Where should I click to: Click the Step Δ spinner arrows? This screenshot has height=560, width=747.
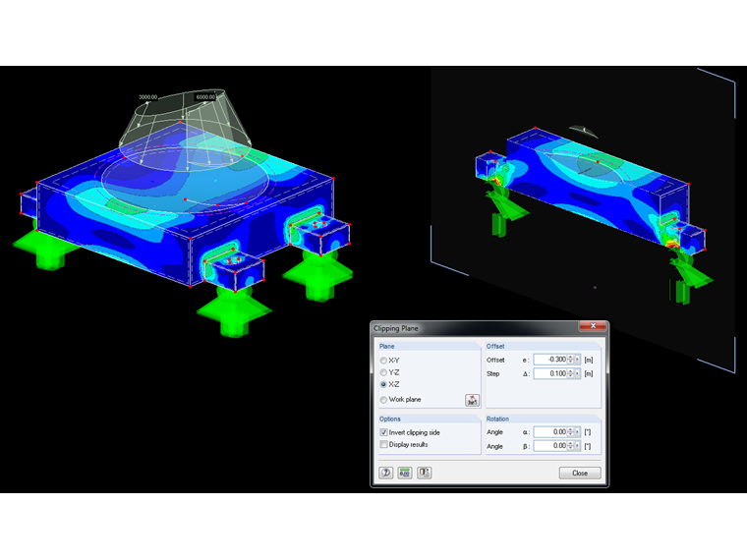[570, 373]
